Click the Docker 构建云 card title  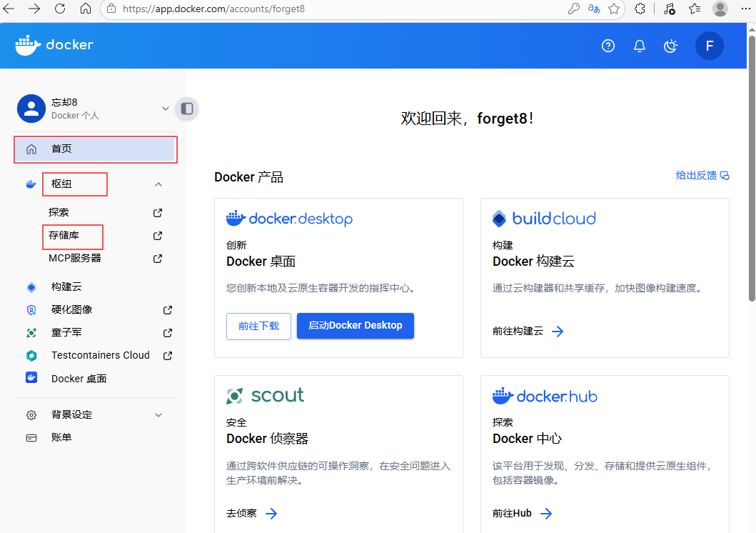point(533,261)
